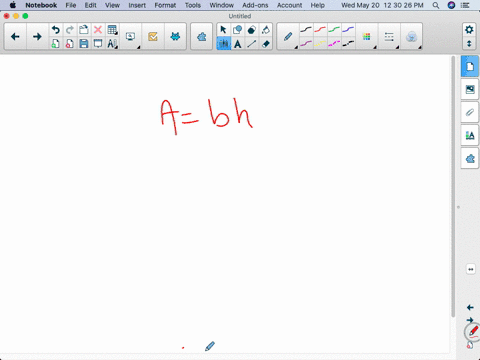Open the Properties side tab

tap(470, 135)
